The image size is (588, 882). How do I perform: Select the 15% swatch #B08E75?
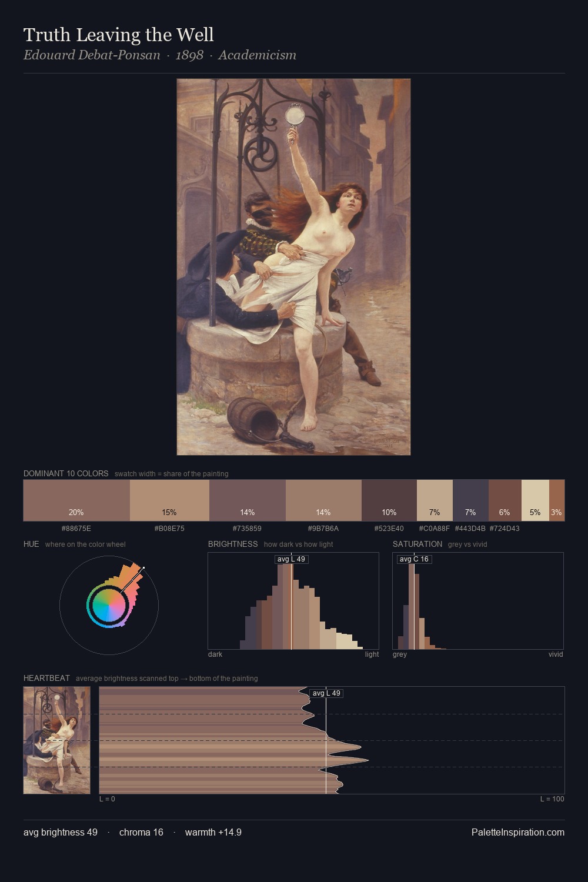tap(169, 500)
